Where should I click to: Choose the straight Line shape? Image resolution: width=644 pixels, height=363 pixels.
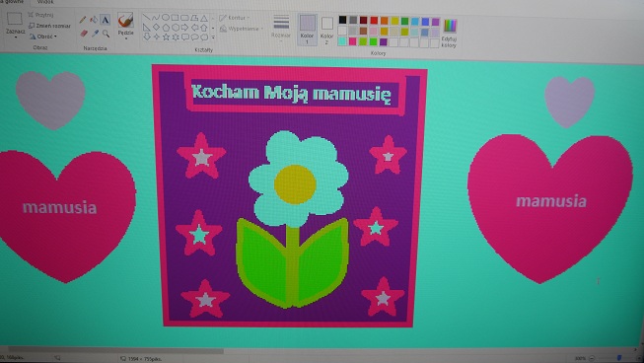pos(146,17)
